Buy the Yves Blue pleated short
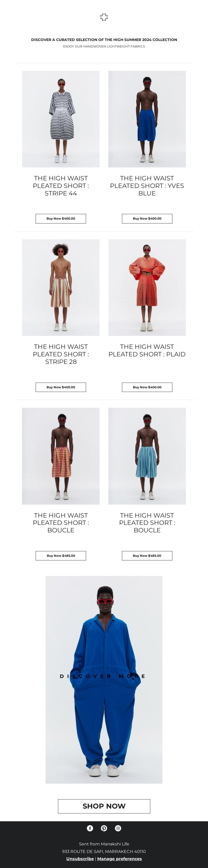Viewport: 208px width, 868px height. tap(147, 218)
